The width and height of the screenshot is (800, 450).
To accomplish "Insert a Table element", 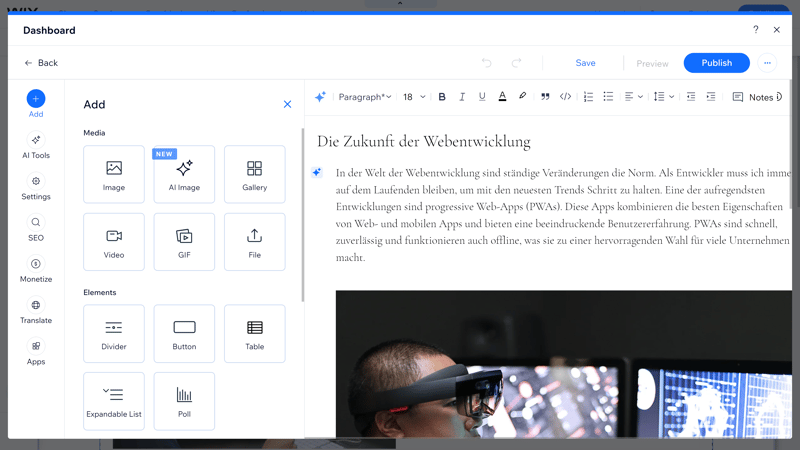I will click(x=255, y=334).
